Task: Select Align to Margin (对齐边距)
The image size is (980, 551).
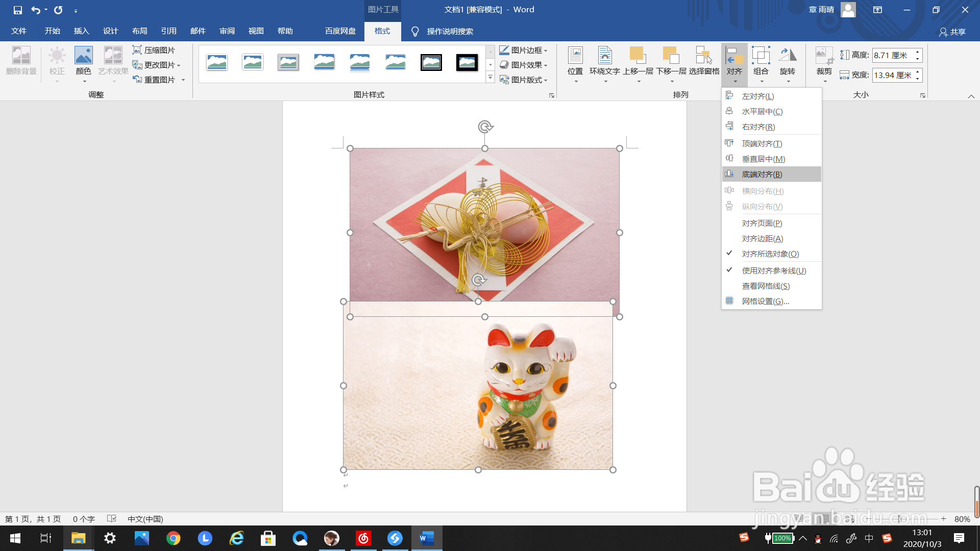Action: (771, 238)
